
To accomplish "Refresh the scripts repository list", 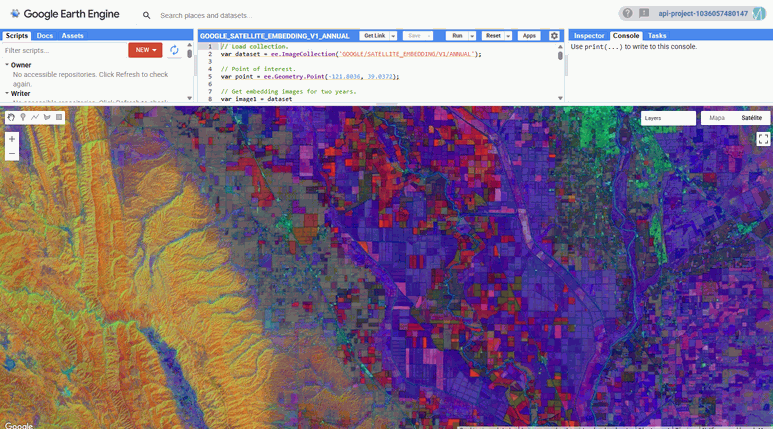I will [x=174, y=50].
